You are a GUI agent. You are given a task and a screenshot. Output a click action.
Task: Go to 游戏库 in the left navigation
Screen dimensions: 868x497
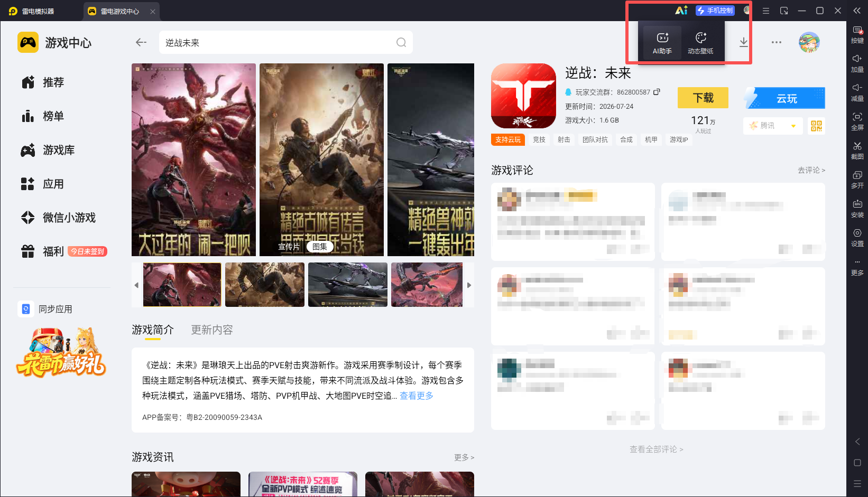tap(48, 150)
